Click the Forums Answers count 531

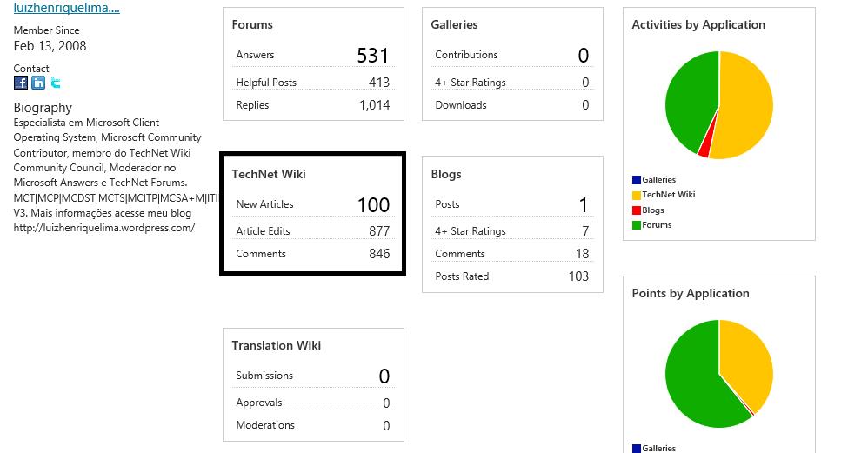click(372, 55)
